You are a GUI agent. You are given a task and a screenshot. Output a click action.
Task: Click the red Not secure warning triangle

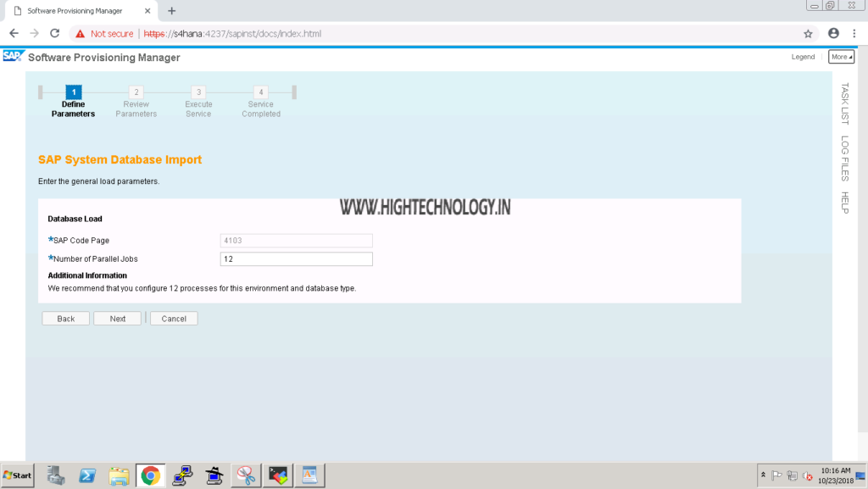click(x=81, y=34)
